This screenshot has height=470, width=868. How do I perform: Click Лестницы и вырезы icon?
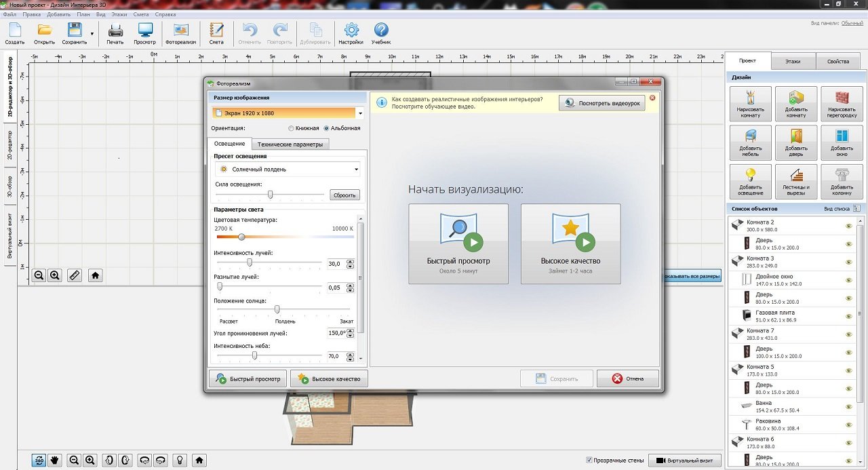click(x=795, y=180)
